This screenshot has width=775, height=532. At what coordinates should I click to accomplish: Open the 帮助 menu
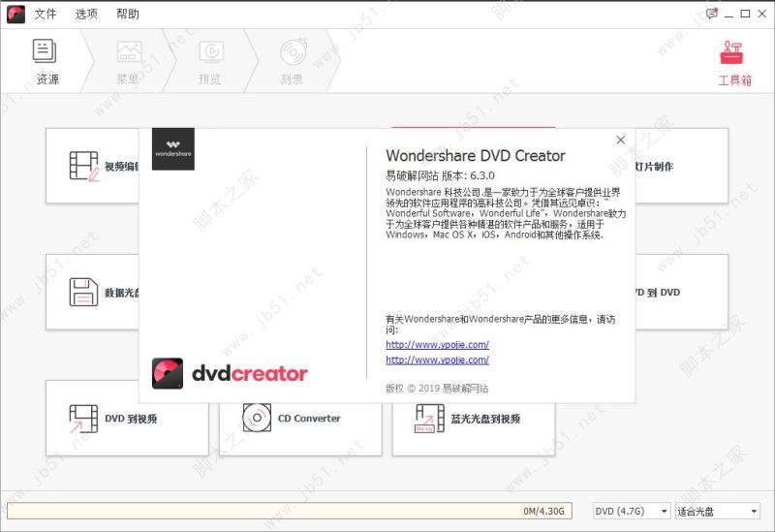(x=128, y=14)
